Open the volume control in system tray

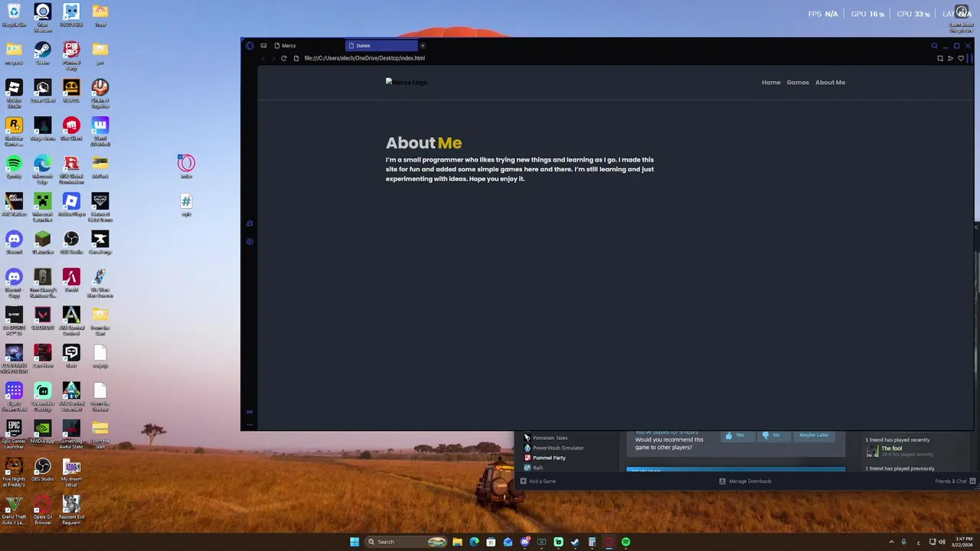942,542
